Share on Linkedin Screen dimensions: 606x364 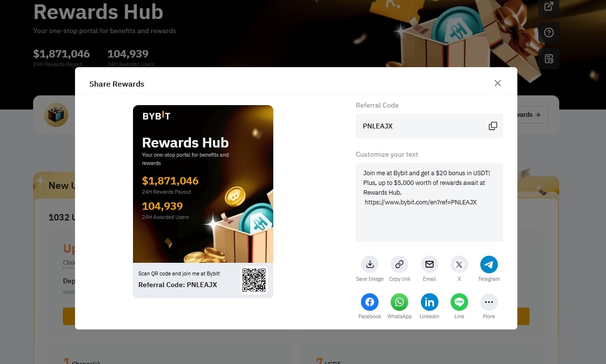point(429,302)
